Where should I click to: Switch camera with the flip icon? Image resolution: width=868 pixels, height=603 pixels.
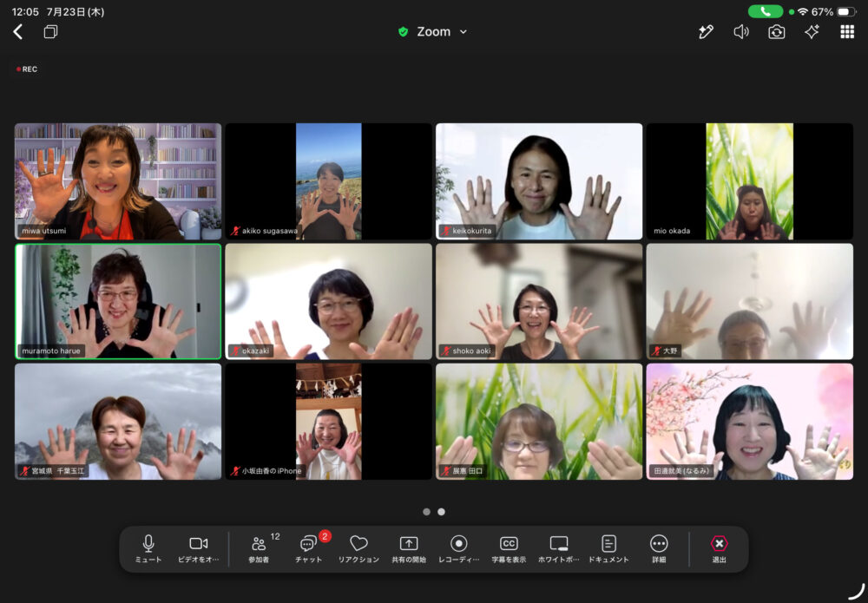(777, 32)
